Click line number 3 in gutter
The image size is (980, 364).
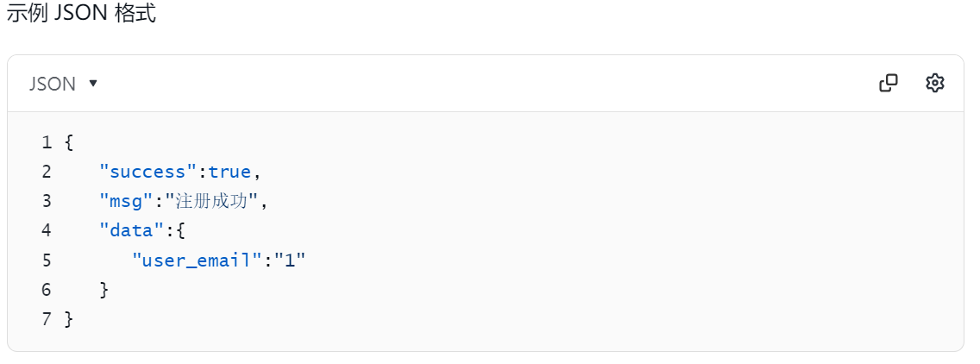pos(47,201)
